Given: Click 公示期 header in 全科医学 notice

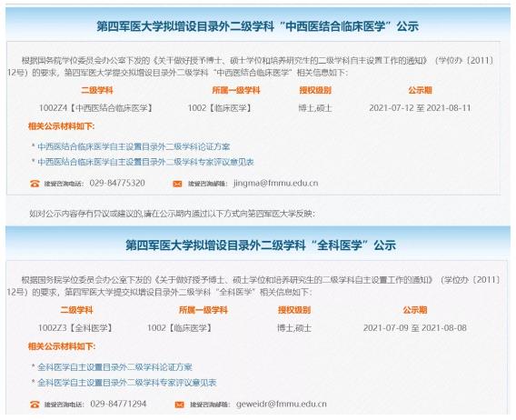Looking at the screenshot, I should pos(415,310).
